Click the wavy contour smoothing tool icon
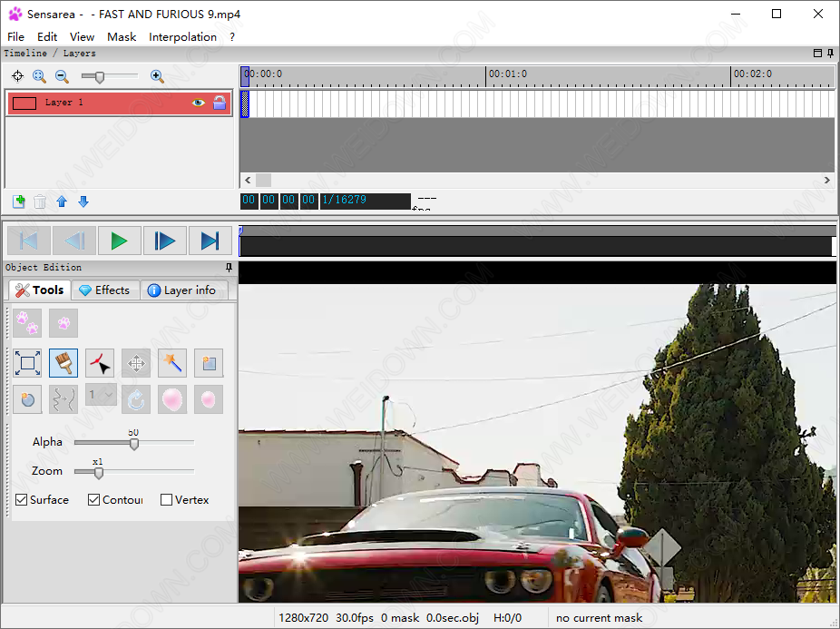The image size is (840, 629). click(x=63, y=399)
